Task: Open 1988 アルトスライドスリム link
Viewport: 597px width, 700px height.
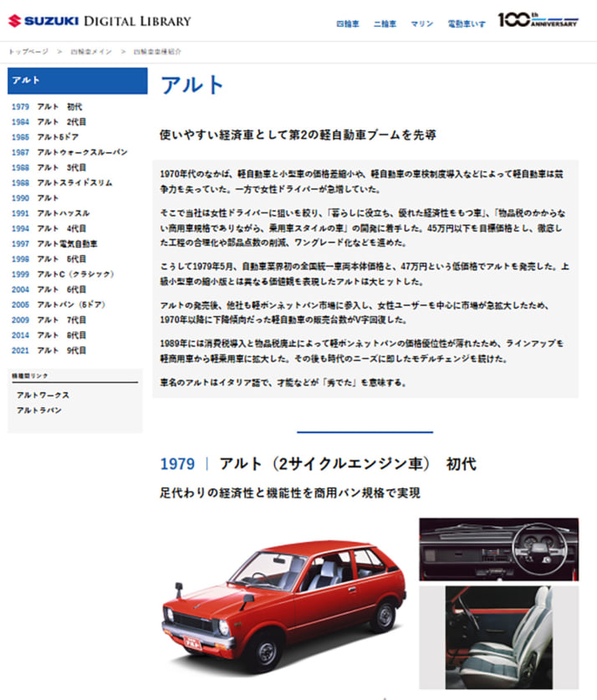Action: pos(62,182)
